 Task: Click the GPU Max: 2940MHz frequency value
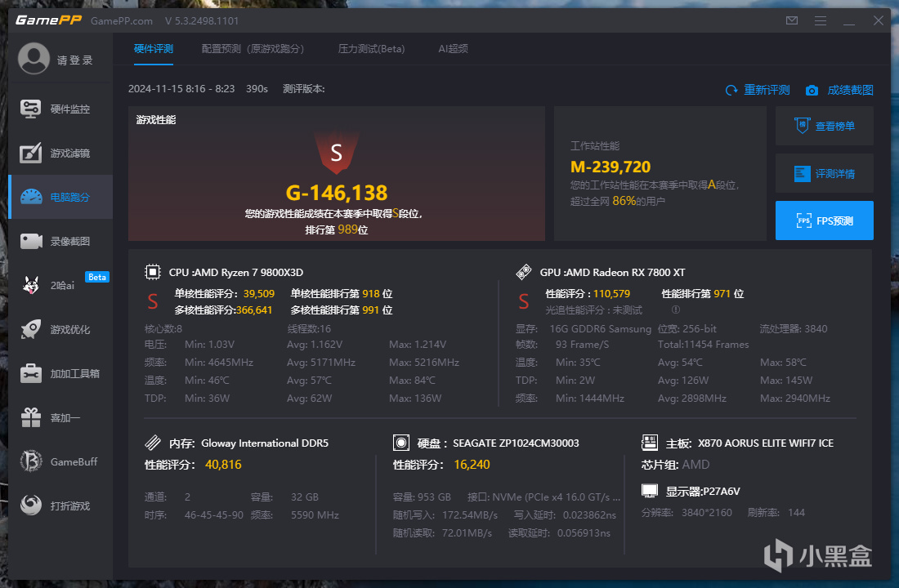(794, 398)
